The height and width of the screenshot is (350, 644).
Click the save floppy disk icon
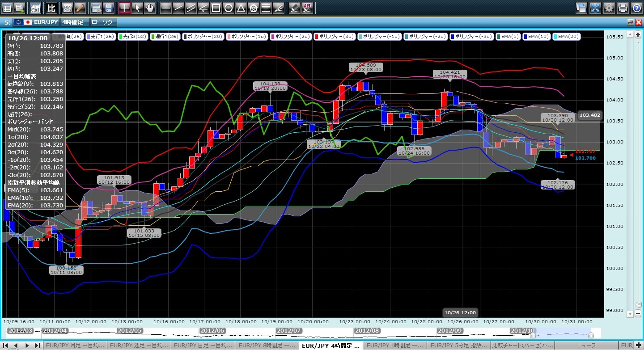tap(108, 8)
